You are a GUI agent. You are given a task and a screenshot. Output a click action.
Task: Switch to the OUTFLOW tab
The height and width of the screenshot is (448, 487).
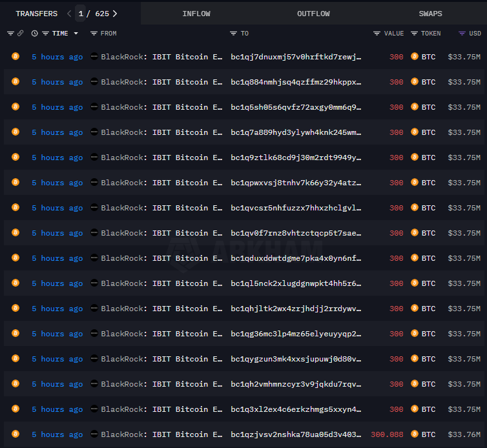313,14
